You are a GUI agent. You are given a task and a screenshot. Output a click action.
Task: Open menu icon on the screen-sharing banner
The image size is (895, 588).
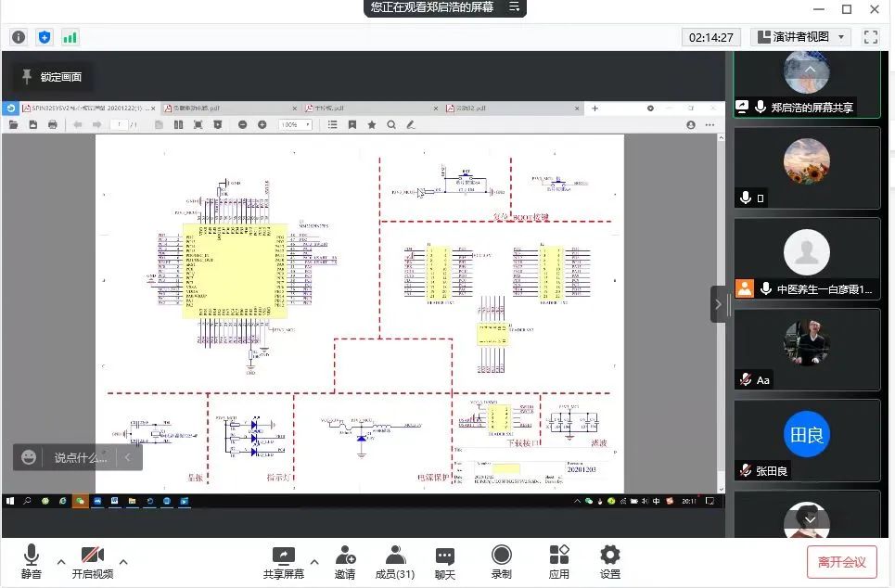(x=514, y=7)
